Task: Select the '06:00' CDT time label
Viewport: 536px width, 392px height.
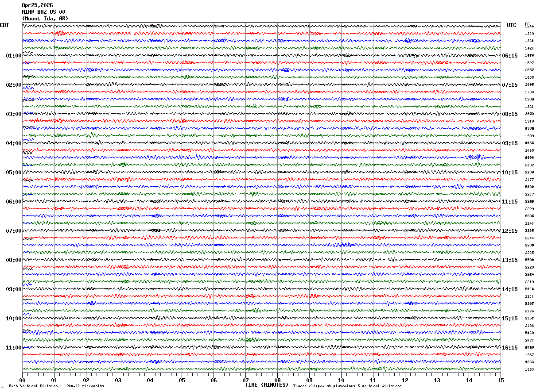Action: [13, 202]
